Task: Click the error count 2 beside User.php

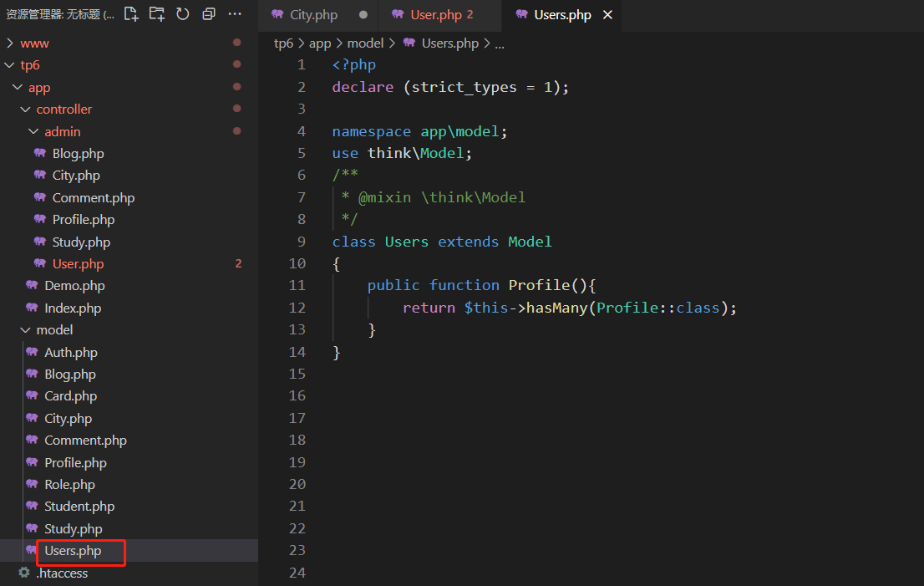Action: click(x=238, y=263)
